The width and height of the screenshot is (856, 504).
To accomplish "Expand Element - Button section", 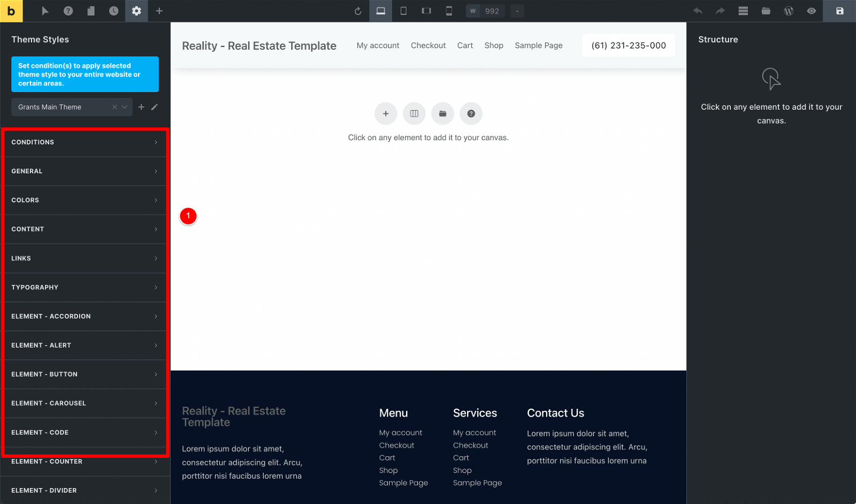I will pyautogui.click(x=85, y=374).
